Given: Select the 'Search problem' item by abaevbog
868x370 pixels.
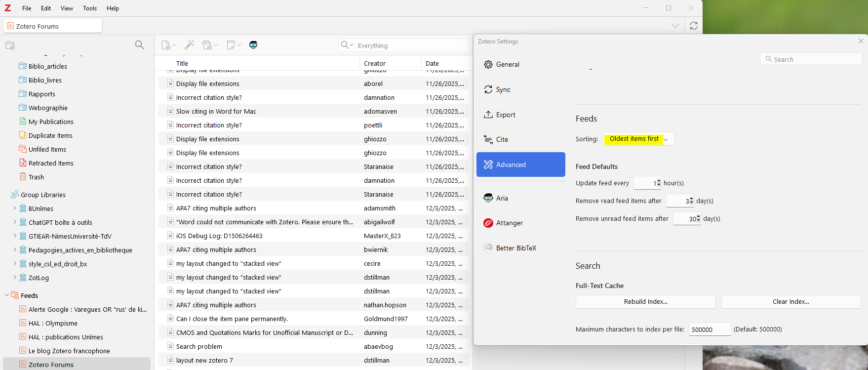Looking at the screenshot, I should coord(314,346).
